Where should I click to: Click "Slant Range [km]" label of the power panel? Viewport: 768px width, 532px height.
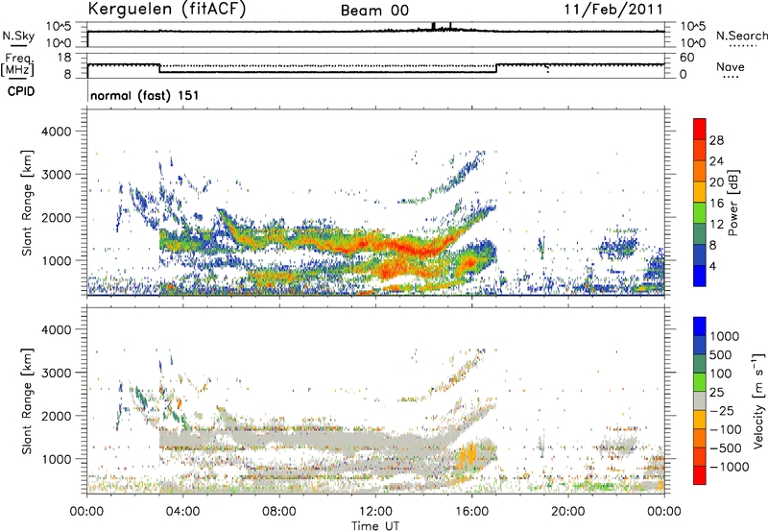pos(27,203)
